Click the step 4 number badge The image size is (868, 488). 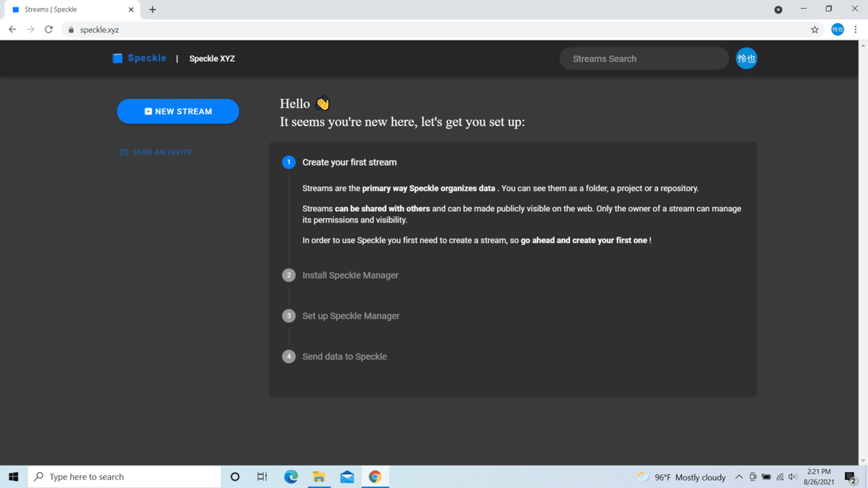[x=289, y=356]
